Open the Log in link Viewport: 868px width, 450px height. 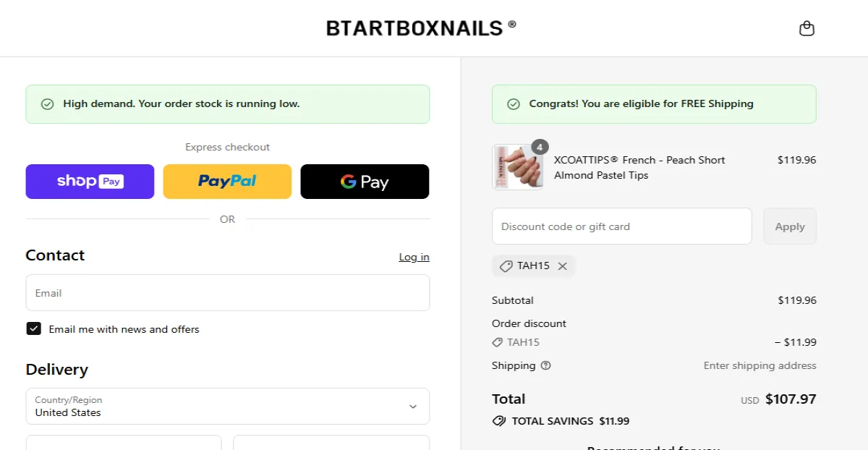(414, 257)
